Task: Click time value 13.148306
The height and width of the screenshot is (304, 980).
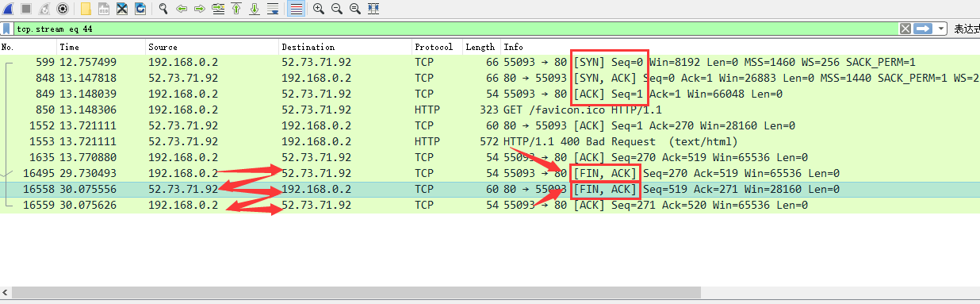Action: 88,110
